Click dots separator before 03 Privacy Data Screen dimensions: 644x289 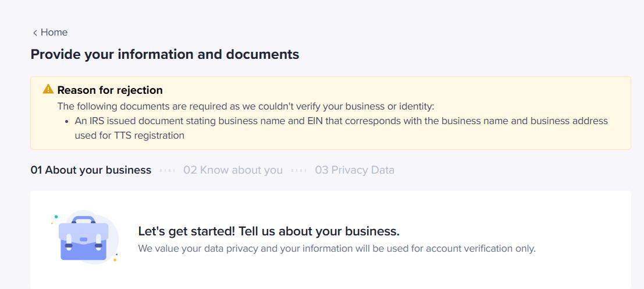click(298, 170)
